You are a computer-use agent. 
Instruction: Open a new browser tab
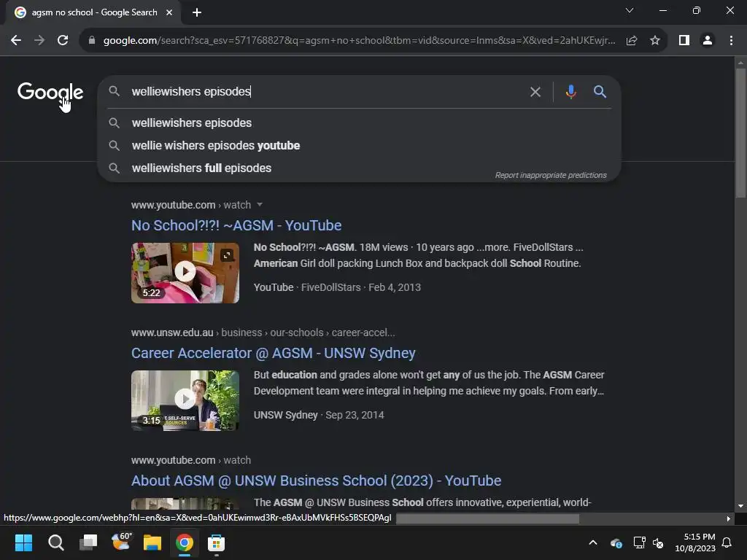coord(197,12)
